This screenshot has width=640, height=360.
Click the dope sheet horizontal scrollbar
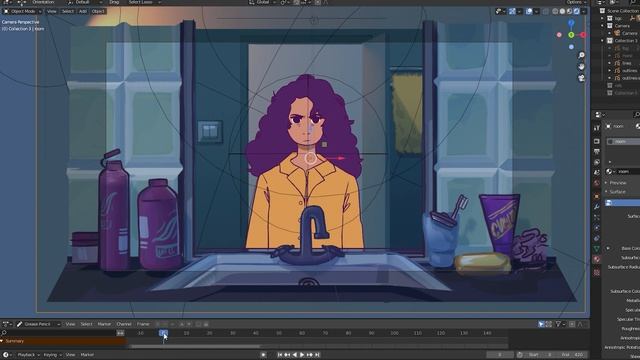click(195, 347)
